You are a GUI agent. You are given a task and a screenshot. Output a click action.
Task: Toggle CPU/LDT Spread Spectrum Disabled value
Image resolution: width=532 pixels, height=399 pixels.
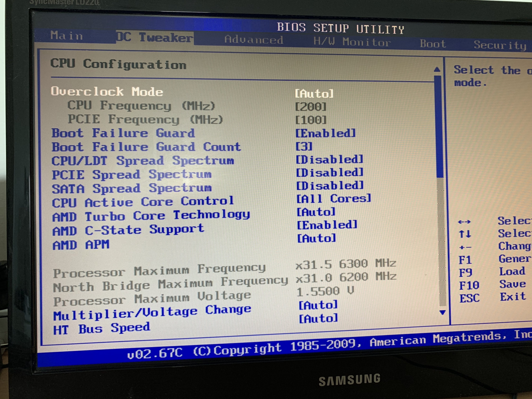tap(329, 160)
